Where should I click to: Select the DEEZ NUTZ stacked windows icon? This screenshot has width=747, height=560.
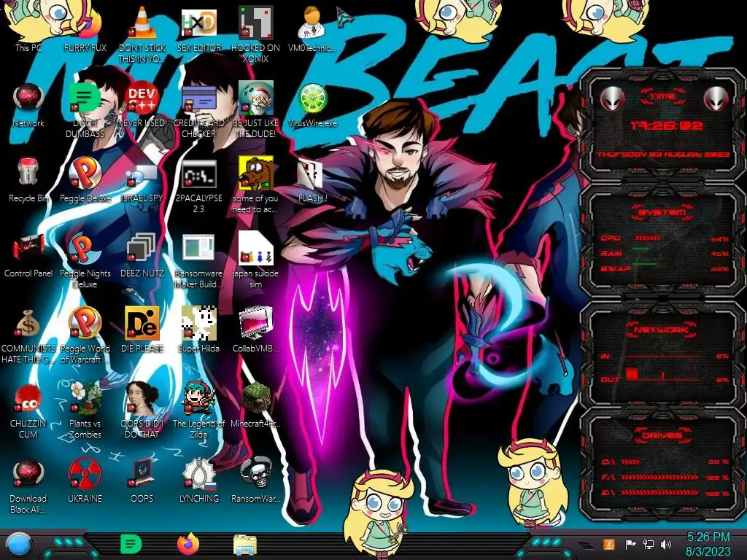tap(142, 255)
